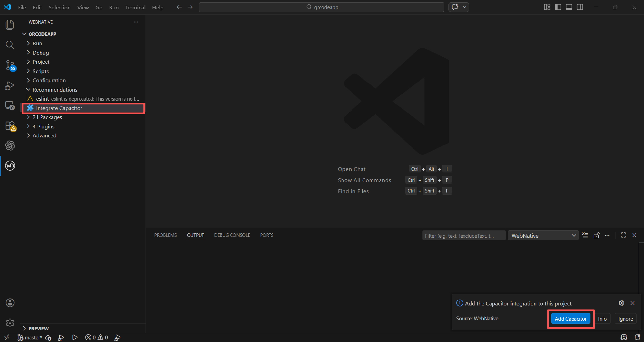
Task: Focus the Output filter text field
Action: pyautogui.click(x=464, y=235)
